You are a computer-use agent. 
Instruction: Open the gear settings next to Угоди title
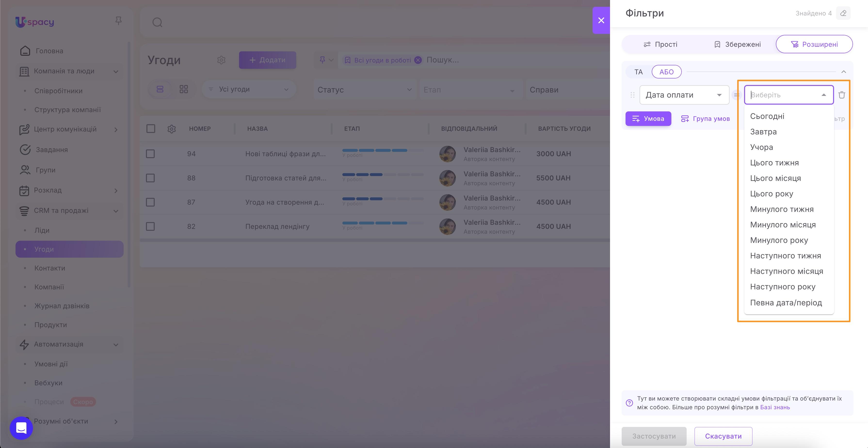221,60
